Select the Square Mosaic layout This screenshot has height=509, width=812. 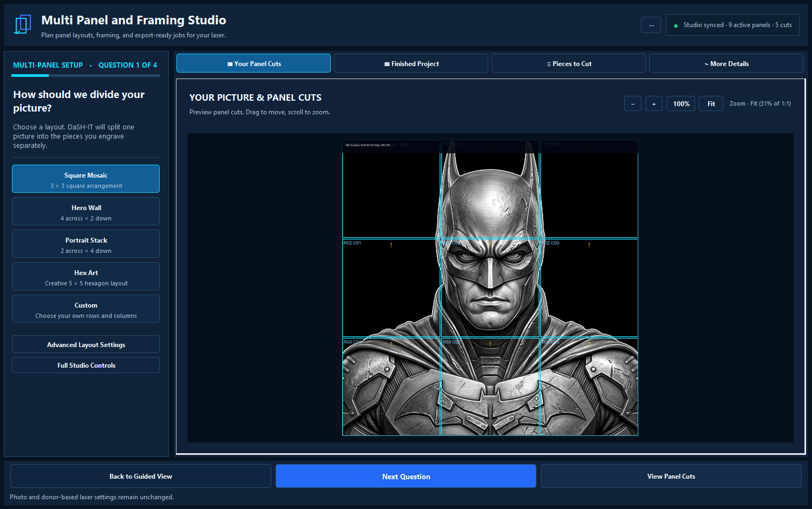point(86,179)
